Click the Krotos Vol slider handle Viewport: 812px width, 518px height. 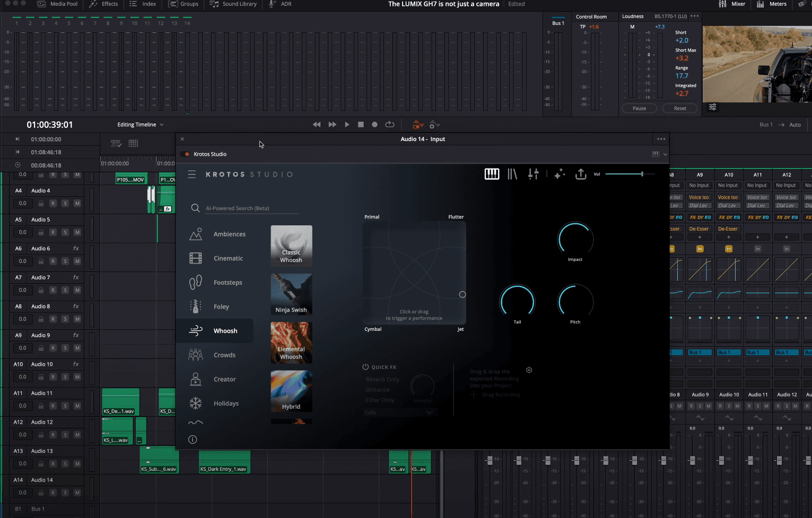click(642, 174)
